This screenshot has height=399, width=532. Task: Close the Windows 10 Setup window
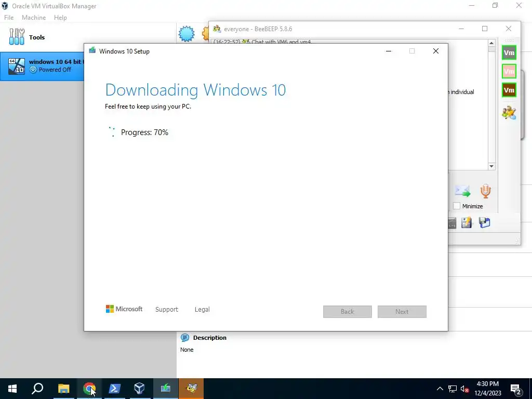click(x=436, y=51)
